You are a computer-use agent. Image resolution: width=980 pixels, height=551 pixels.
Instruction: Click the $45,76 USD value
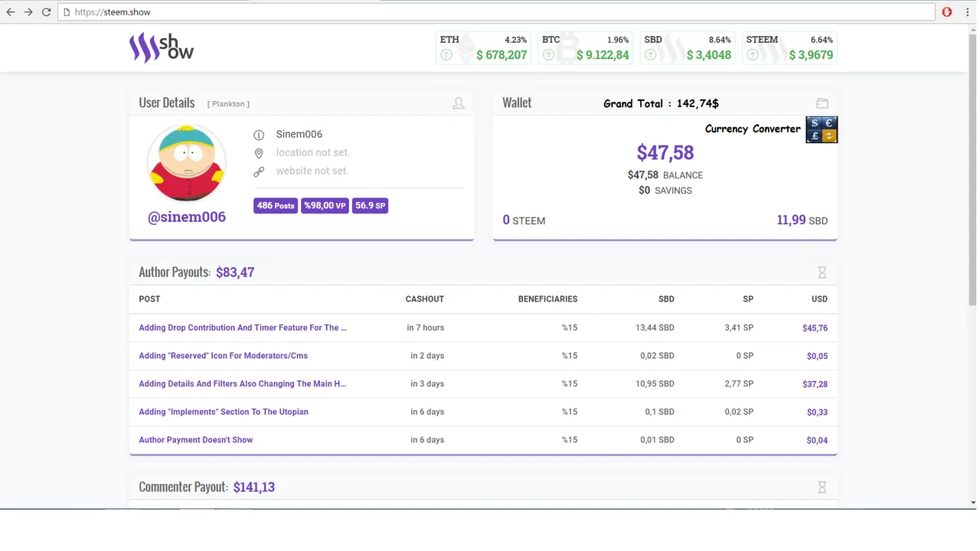click(x=815, y=328)
